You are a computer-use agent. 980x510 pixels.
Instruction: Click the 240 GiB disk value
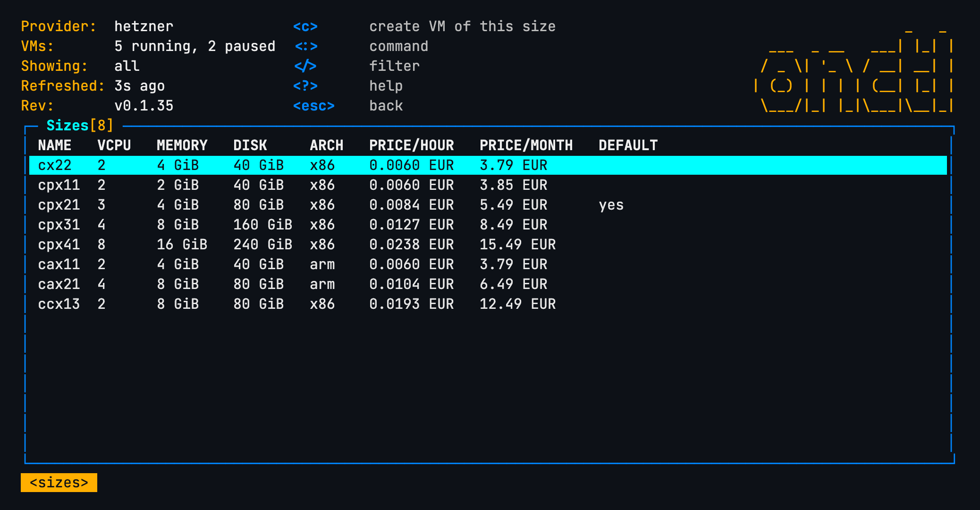(x=263, y=245)
